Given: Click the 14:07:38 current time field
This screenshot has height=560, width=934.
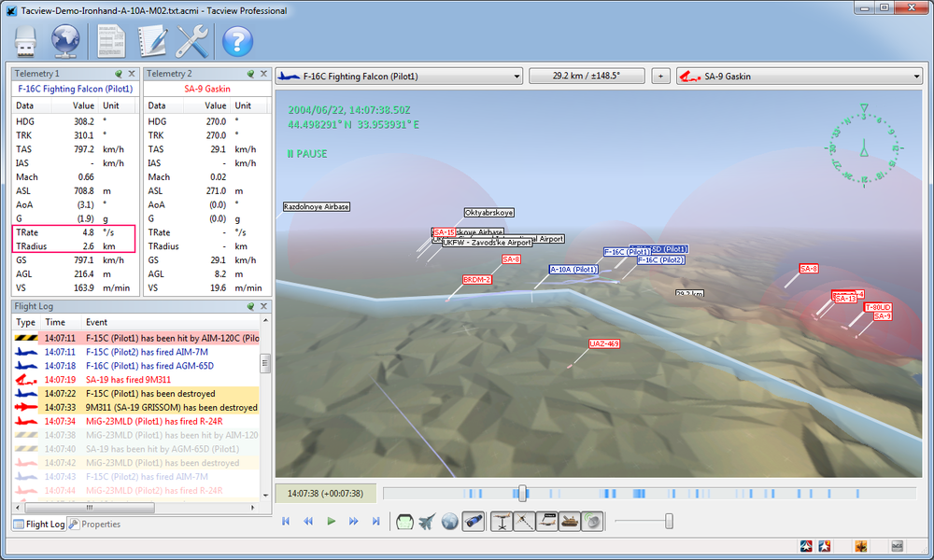Looking at the screenshot, I should pyautogui.click(x=325, y=494).
